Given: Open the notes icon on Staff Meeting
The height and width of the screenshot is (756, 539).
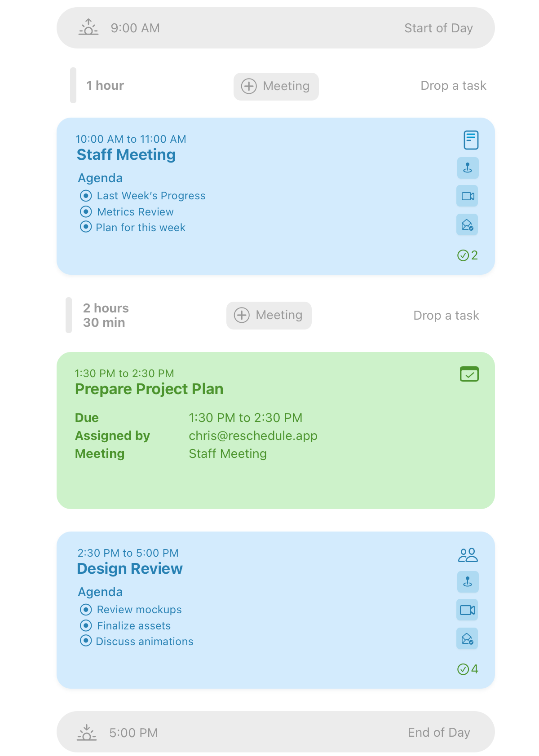Looking at the screenshot, I should click(x=470, y=140).
